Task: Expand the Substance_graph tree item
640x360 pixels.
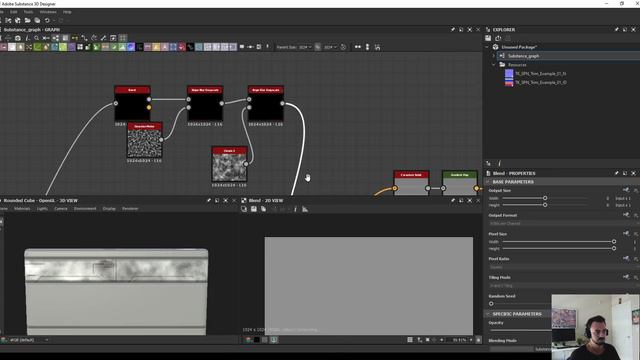Action: coord(493,56)
